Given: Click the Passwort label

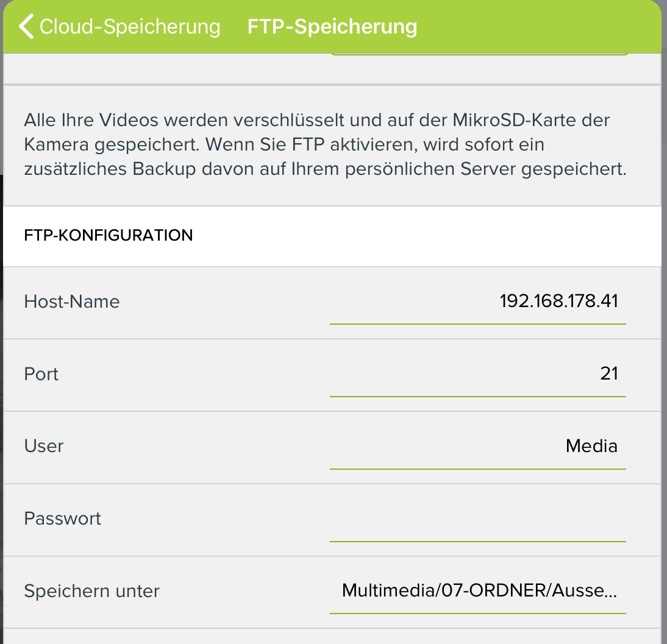Looking at the screenshot, I should (x=63, y=518).
